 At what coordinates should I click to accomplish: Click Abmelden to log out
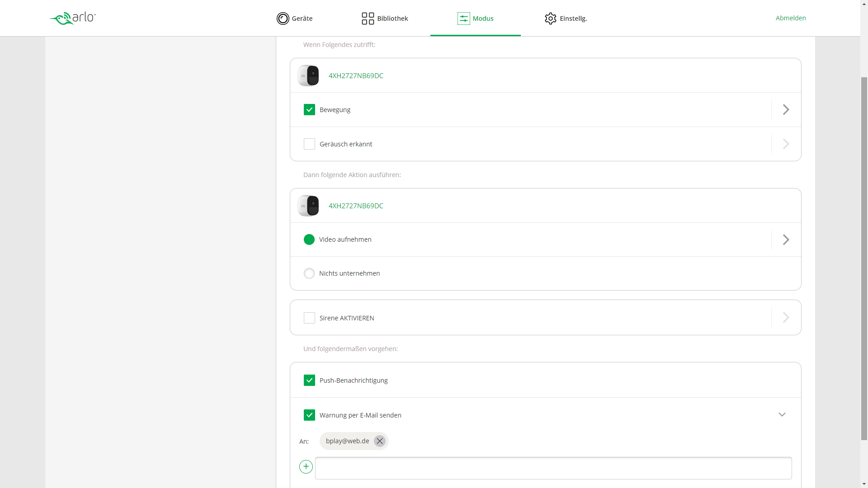coord(790,18)
